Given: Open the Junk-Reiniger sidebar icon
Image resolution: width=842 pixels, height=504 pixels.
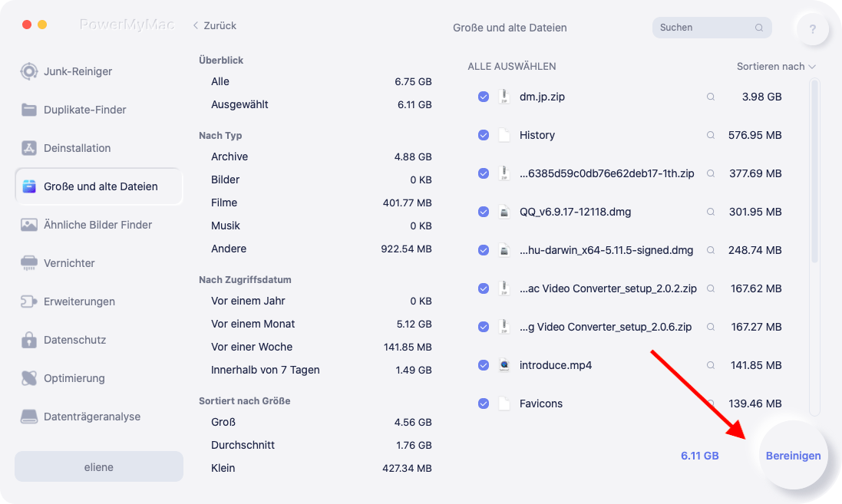Looking at the screenshot, I should pos(29,71).
